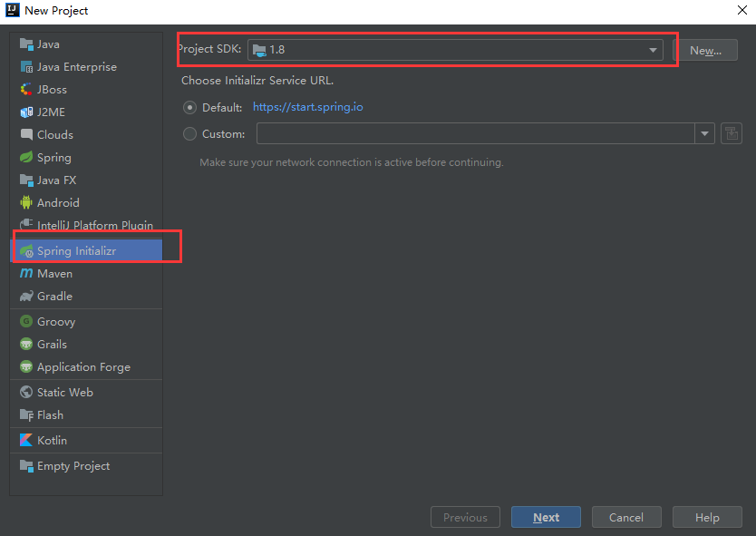Click the Kotlin logo icon
The width and height of the screenshot is (756, 536).
[x=26, y=441]
